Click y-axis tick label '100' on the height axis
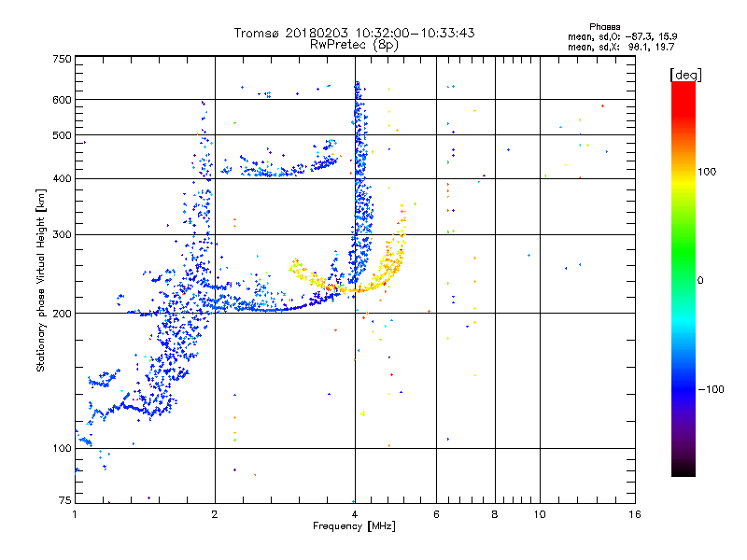The image size is (747, 560). (x=62, y=449)
